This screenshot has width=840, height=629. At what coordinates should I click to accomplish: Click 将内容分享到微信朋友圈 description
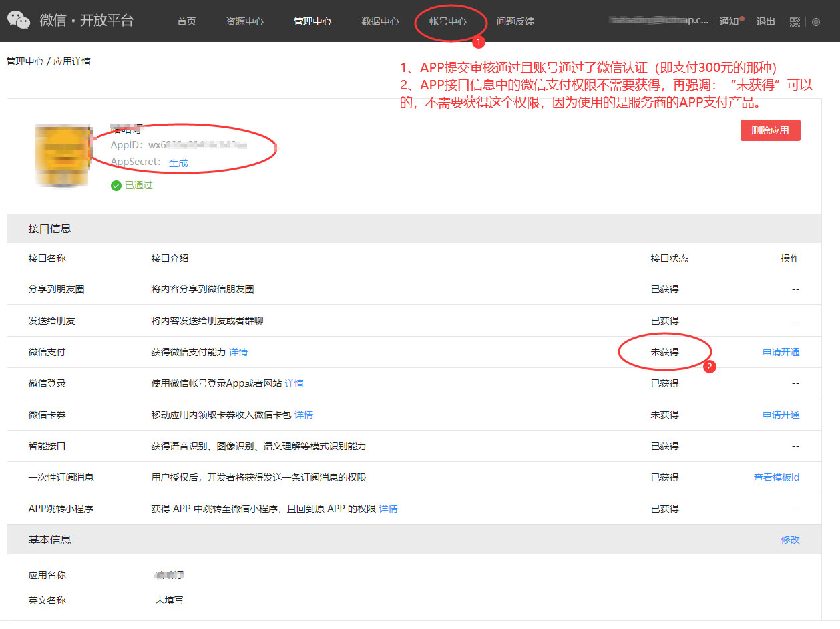tap(203, 289)
